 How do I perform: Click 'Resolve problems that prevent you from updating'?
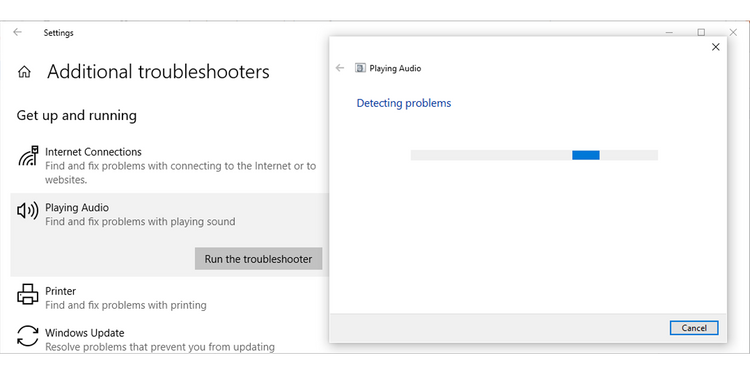coord(160,347)
